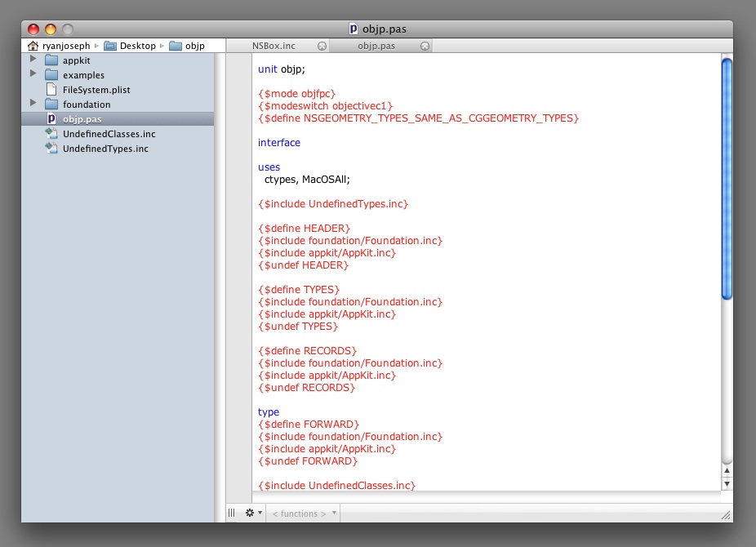Viewport: 756px width, 547px height.
Task: Go to Desktop in the path bar
Action: (x=138, y=46)
